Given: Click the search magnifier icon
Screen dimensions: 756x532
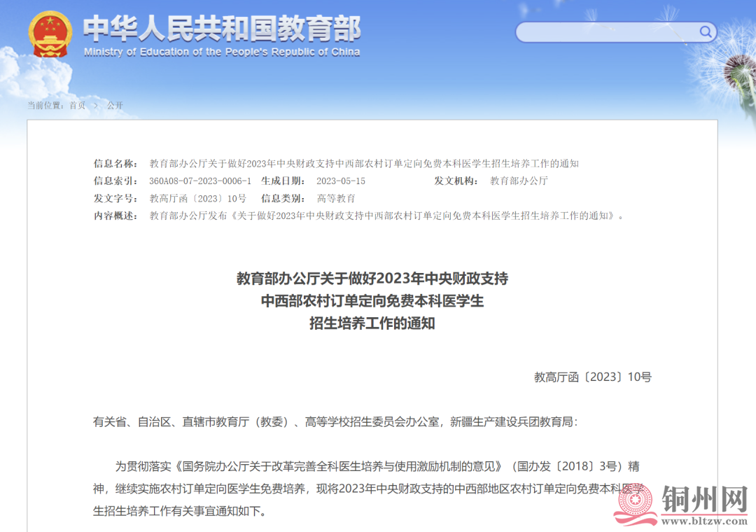Looking at the screenshot, I should click(706, 31).
